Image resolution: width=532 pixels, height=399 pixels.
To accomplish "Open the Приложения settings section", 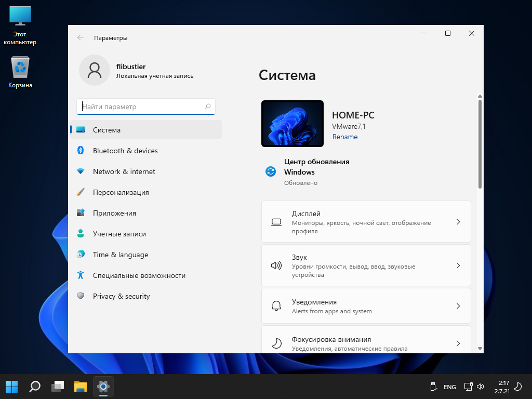I will [x=114, y=213].
